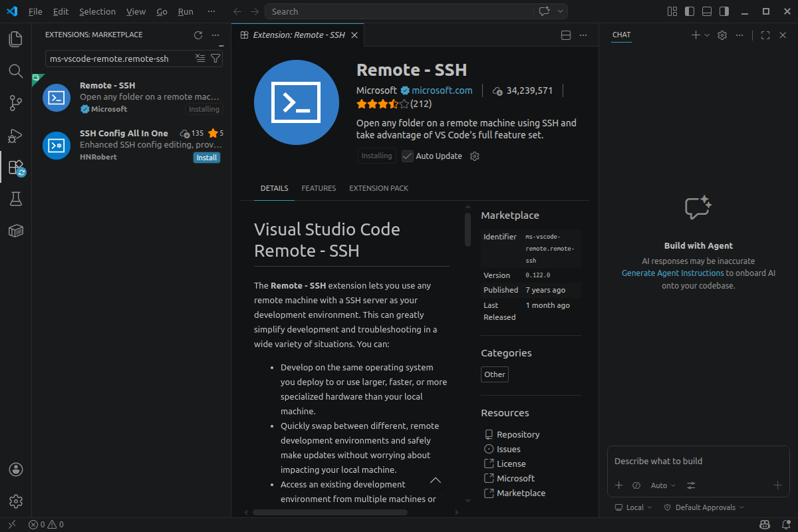
Task: Open the Source Control view
Action: coord(16,103)
